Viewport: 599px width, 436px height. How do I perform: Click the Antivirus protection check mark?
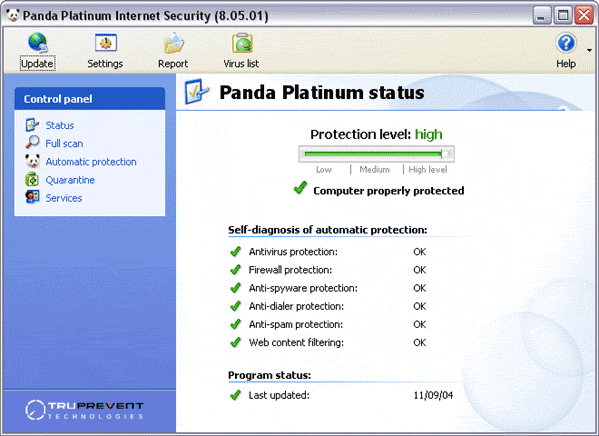coord(236,251)
